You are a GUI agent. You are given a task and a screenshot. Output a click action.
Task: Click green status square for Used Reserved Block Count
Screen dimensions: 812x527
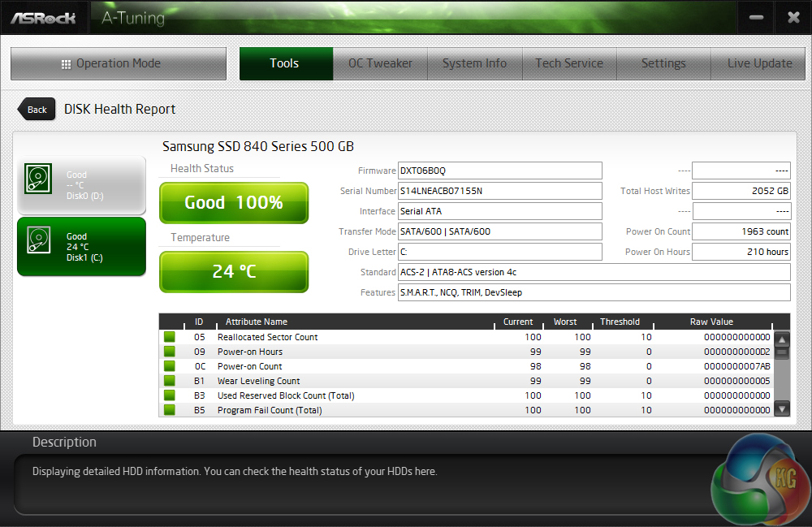(170, 395)
